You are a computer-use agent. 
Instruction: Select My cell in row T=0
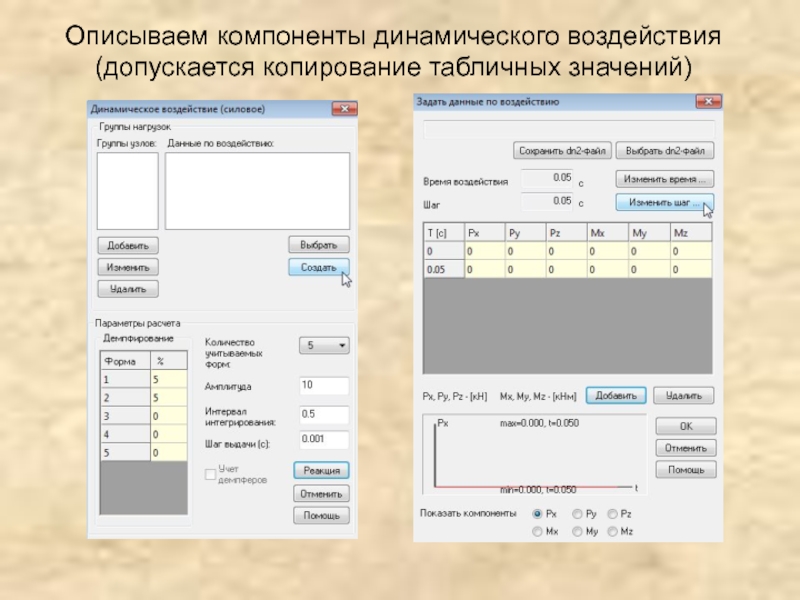[649, 251]
